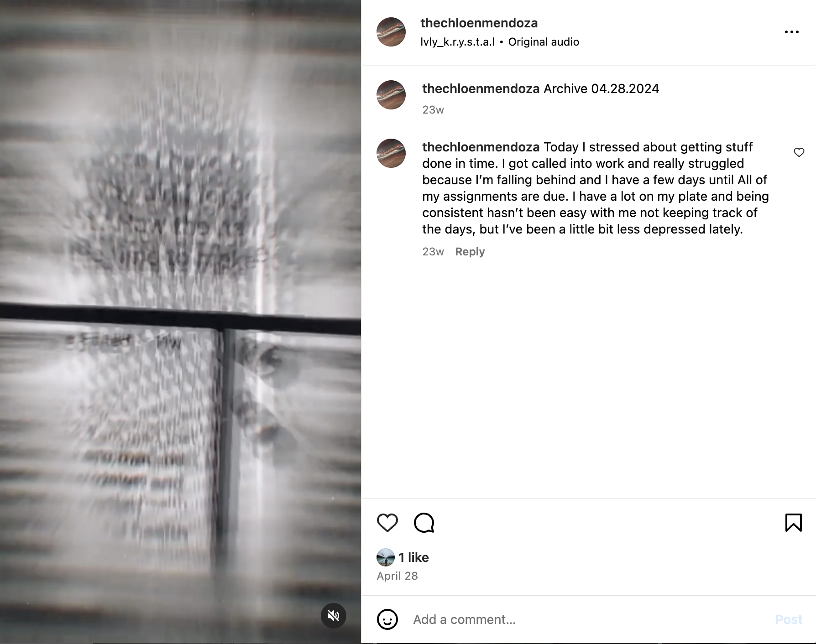Click the avatar beside the long comment

pyautogui.click(x=391, y=153)
